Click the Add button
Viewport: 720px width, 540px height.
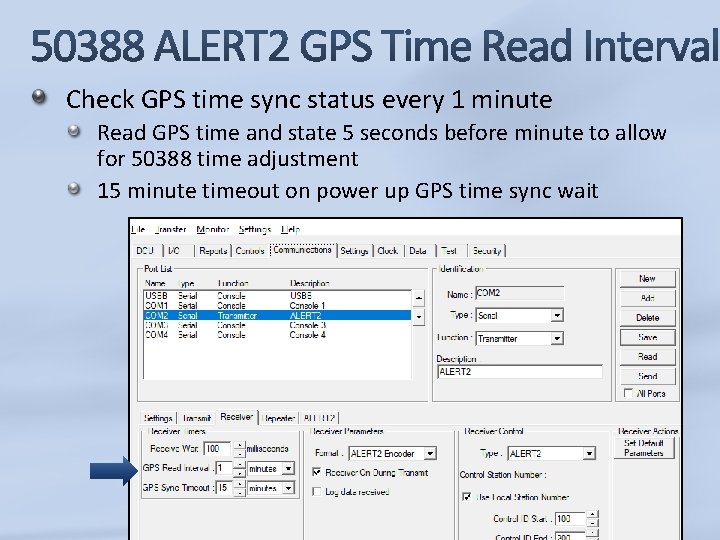[x=647, y=298]
